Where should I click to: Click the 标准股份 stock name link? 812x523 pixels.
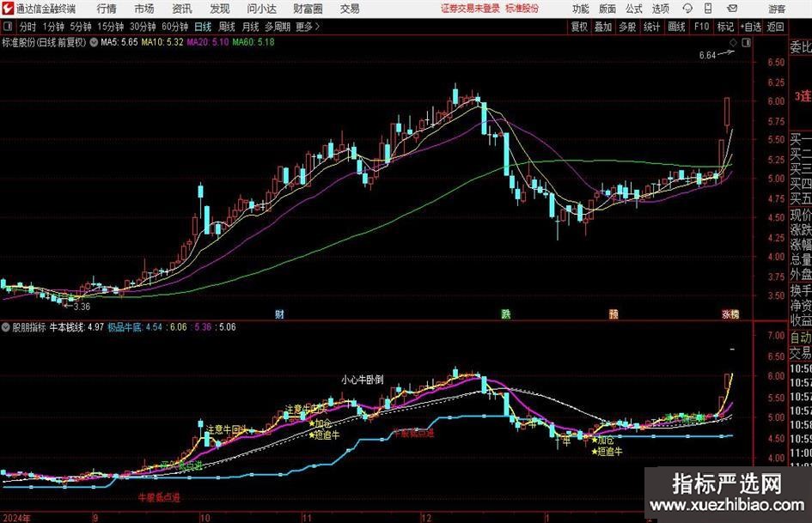[x=522, y=9]
